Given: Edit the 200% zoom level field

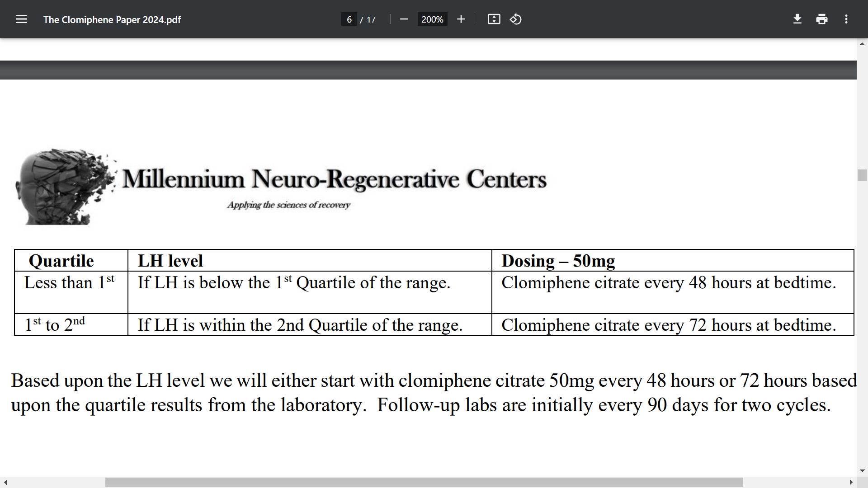Looking at the screenshot, I should pos(432,19).
